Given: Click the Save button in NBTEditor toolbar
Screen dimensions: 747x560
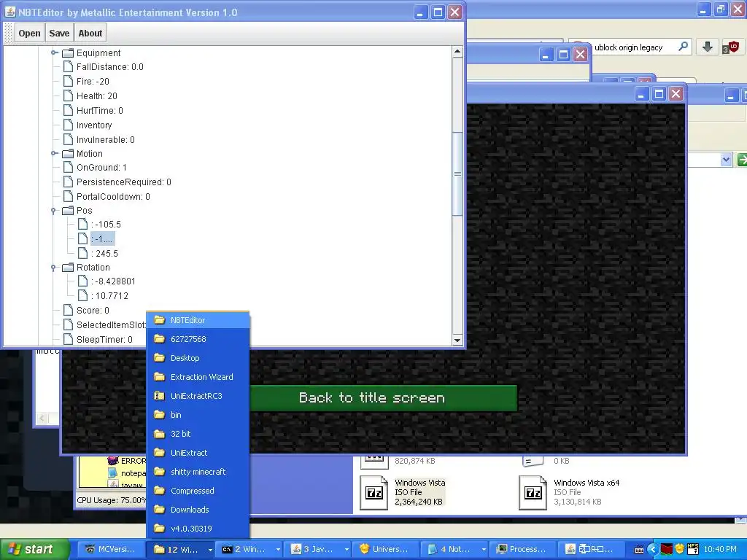Looking at the screenshot, I should pos(59,34).
